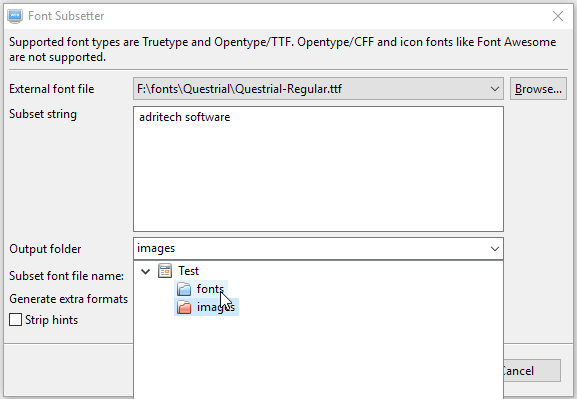Choose the images folder label in tree
Viewport: 577px width, 399px height.
(216, 307)
